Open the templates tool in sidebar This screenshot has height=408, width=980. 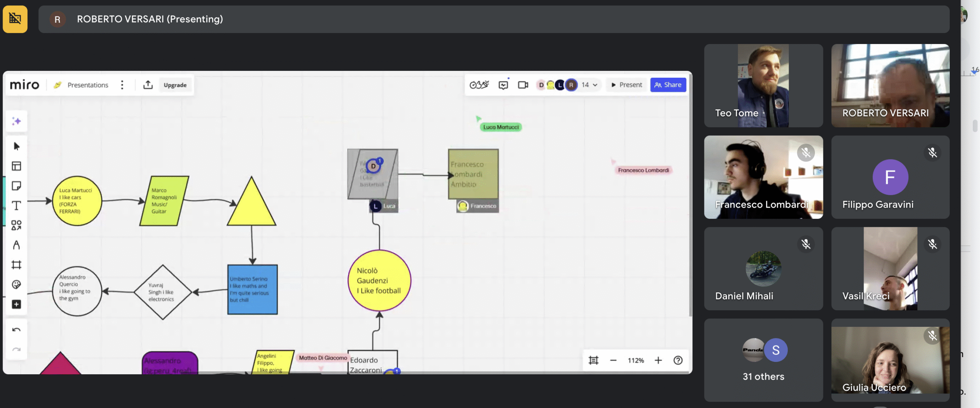tap(16, 166)
